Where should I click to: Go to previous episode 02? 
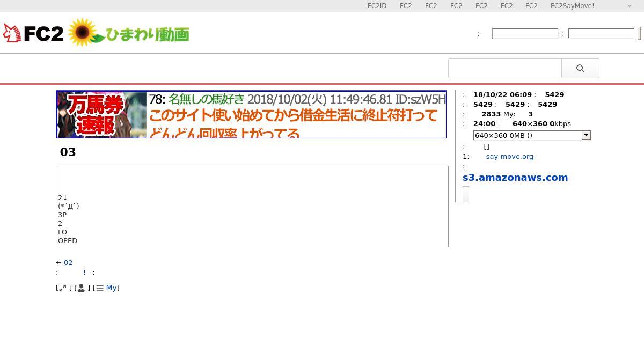(68, 263)
